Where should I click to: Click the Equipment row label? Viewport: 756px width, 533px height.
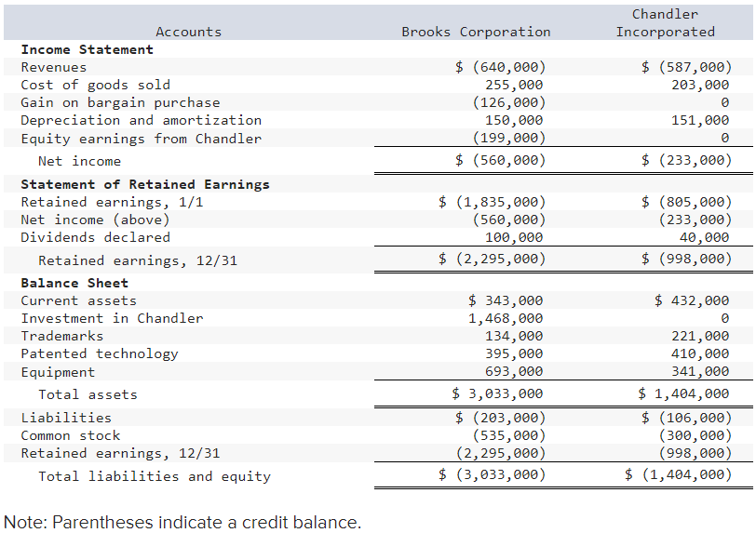(58, 372)
